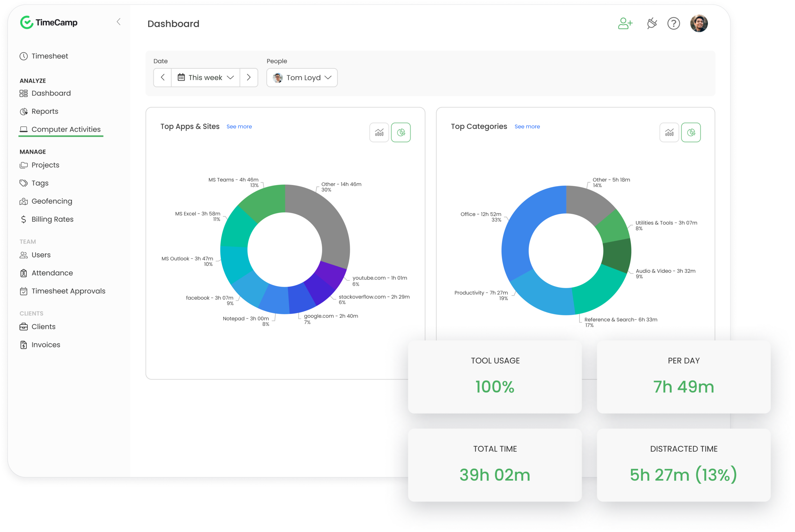Open the Dashboard menu item

[x=51, y=93]
